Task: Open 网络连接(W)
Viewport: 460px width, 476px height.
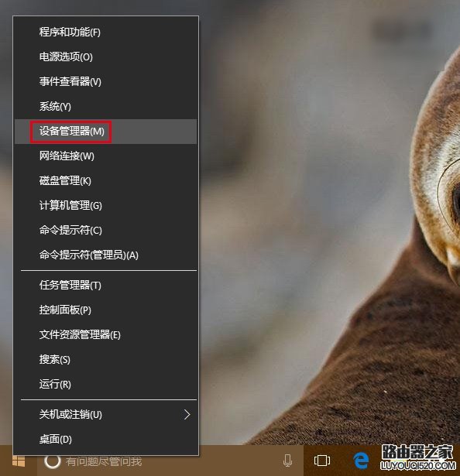Action: tap(106, 156)
